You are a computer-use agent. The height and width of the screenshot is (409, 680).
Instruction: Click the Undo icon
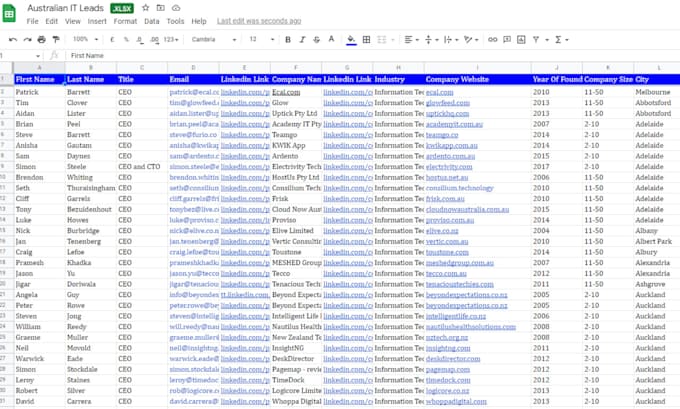13,39
